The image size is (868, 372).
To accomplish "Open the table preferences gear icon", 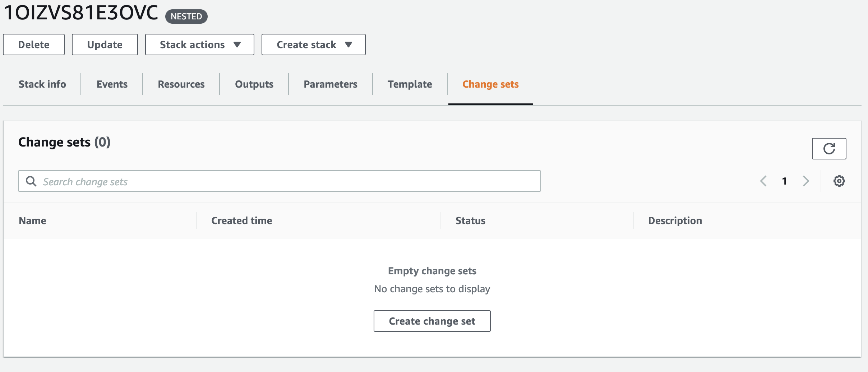I will pos(839,181).
